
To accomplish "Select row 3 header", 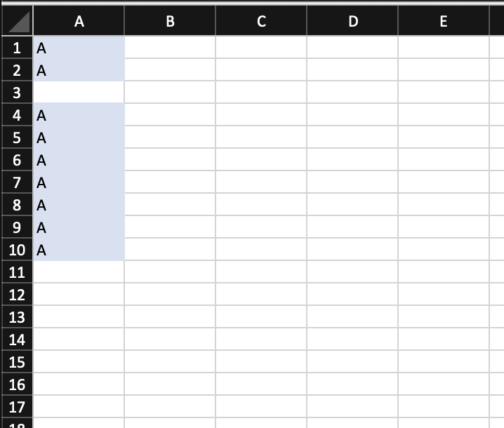I will [x=17, y=93].
